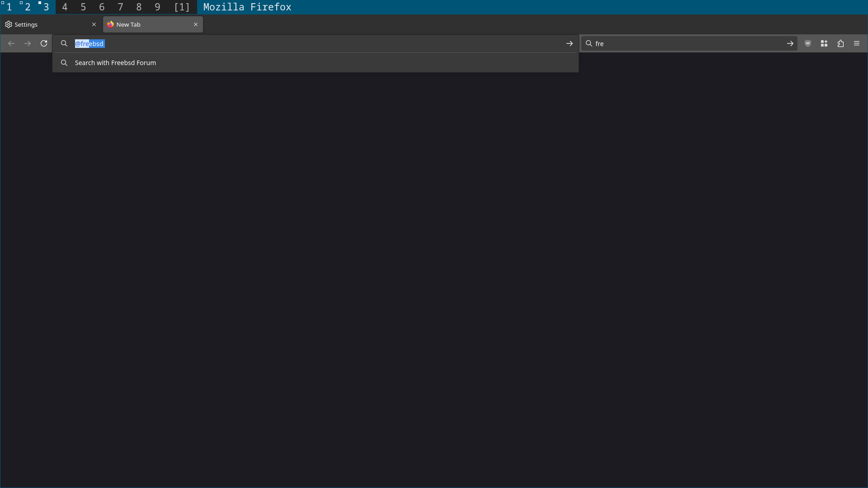Open the Extensions puzzle piece menu
The width and height of the screenshot is (868, 488).
point(840,43)
